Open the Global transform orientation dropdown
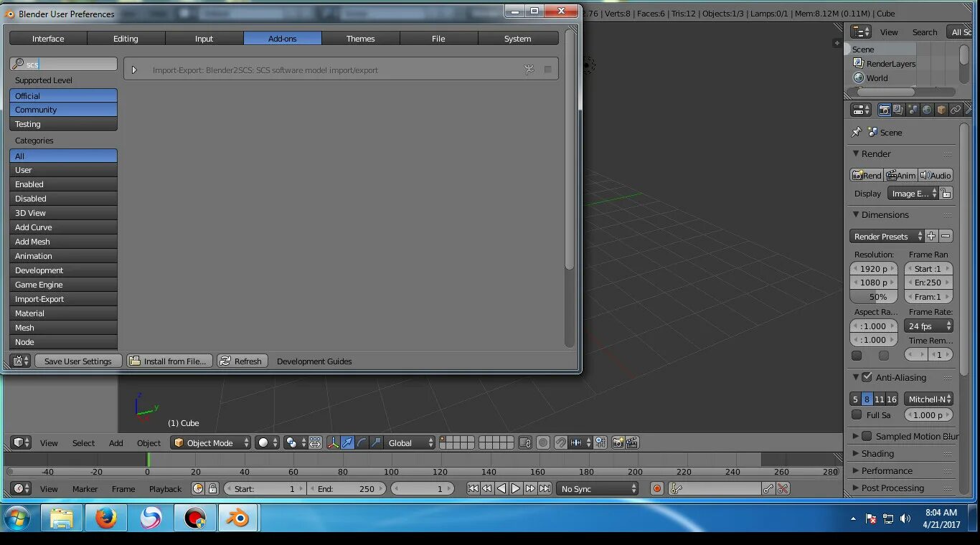 tap(410, 443)
